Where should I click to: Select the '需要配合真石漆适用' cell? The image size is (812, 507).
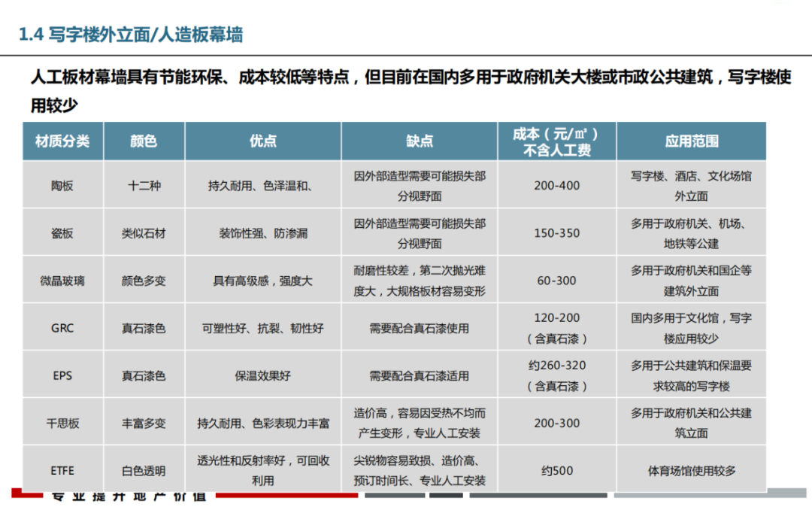420,375
